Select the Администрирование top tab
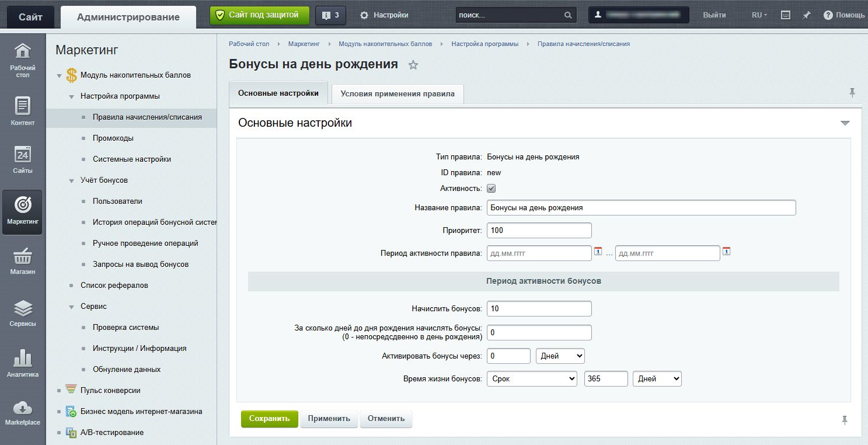Screen dimensions: 868x445 [x=128, y=17]
